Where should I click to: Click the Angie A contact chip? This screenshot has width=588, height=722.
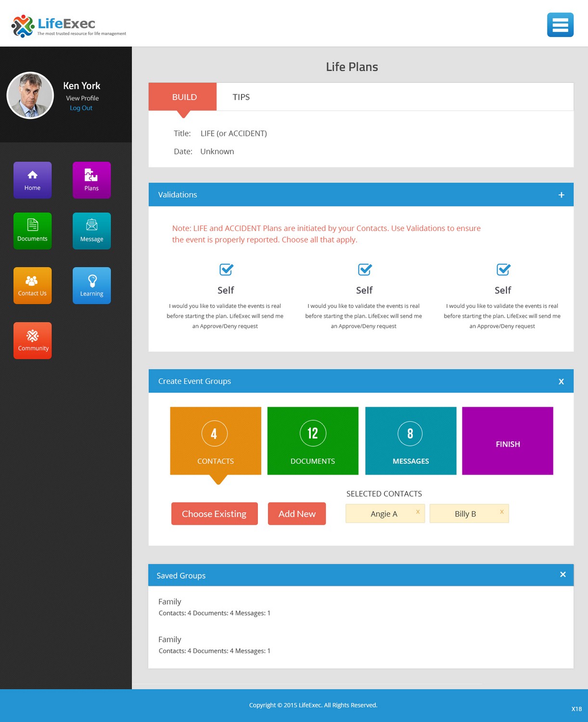(385, 514)
